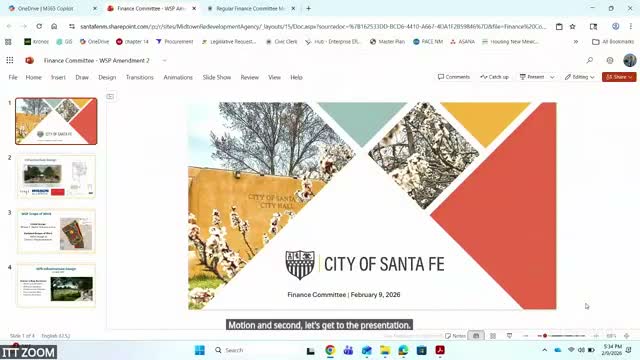Open the Comments pane

click(x=453, y=77)
